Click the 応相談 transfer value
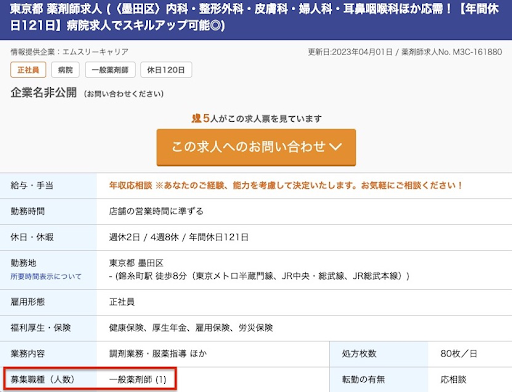 (x=453, y=379)
